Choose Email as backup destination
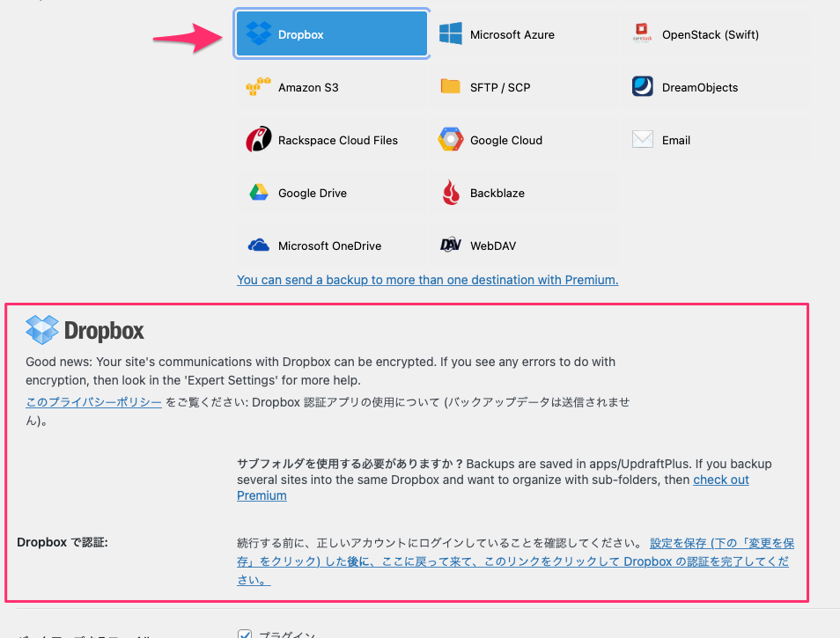This screenshot has height=638, width=840. [x=676, y=140]
